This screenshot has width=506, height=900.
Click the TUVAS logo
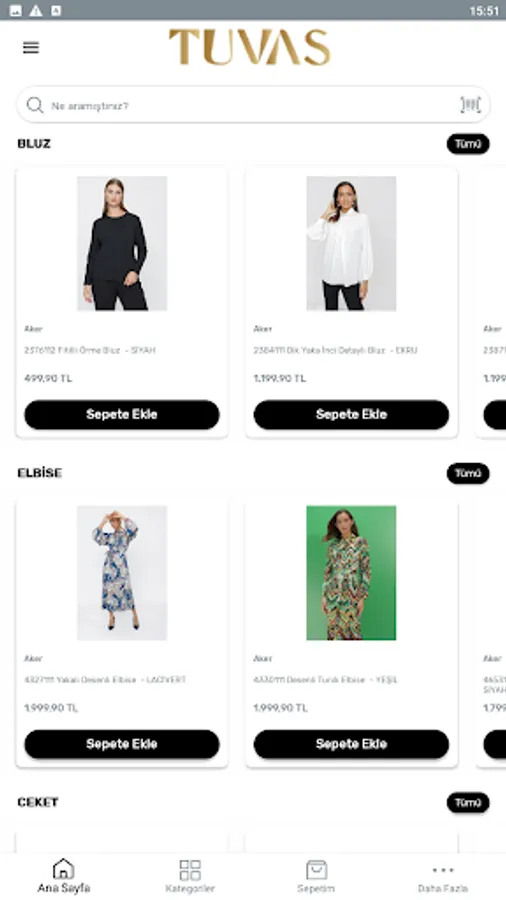(250, 48)
